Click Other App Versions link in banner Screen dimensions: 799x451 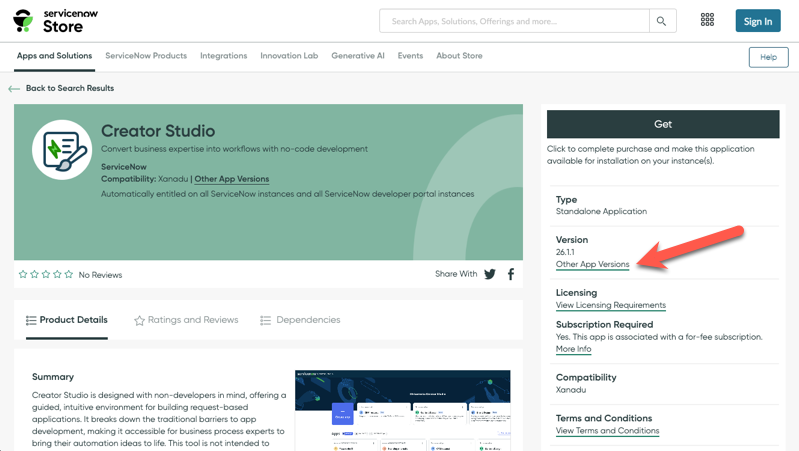pyautogui.click(x=232, y=179)
